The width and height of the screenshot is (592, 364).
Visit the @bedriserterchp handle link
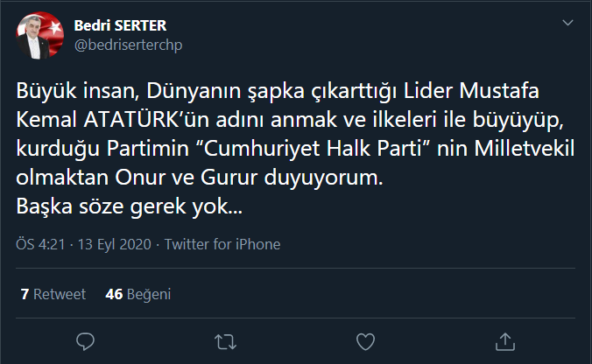click(129, 45)
